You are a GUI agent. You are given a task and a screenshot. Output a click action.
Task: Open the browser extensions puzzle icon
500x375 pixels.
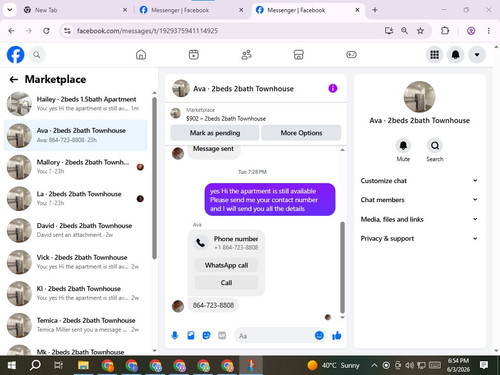point(445,31)
